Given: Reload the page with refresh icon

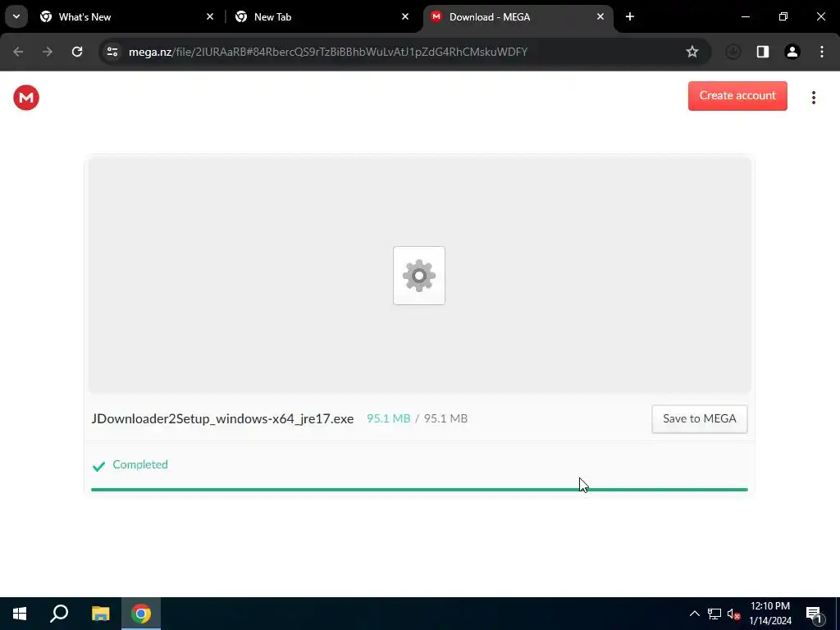Looking at the screenshot, I should (77, 52).
